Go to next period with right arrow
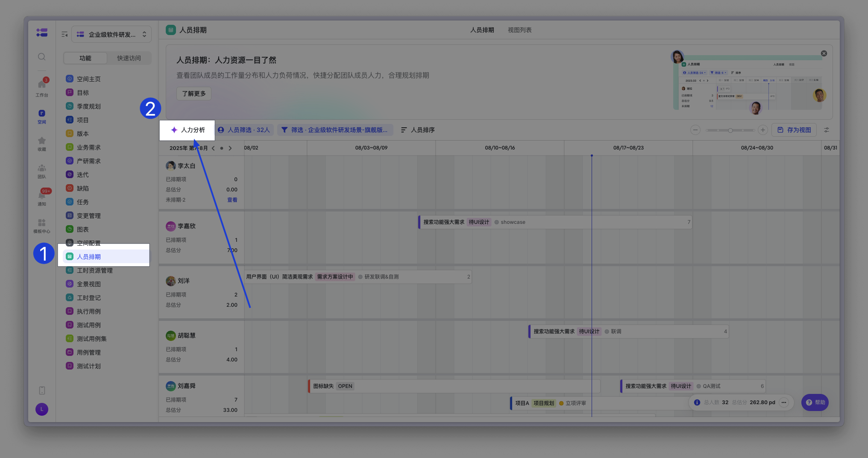This screenshot has height=458, width=868. pyautogui.click(x=230, y=148)
